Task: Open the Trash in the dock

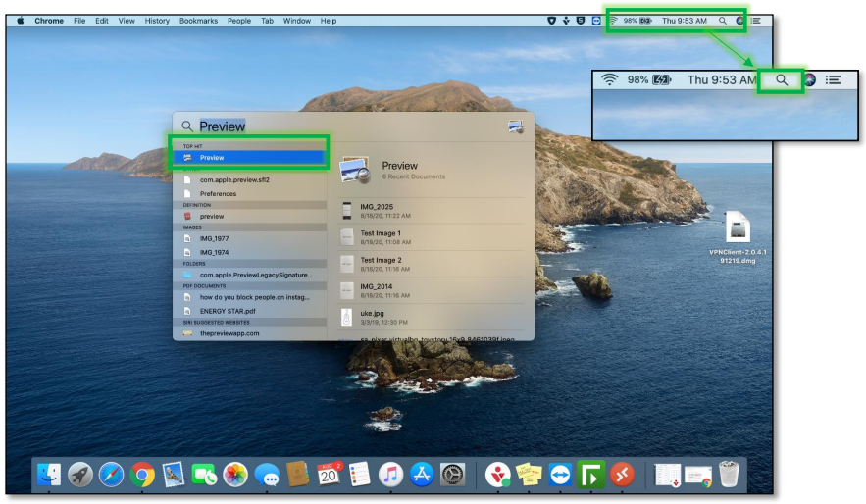Action: point(729,476)
